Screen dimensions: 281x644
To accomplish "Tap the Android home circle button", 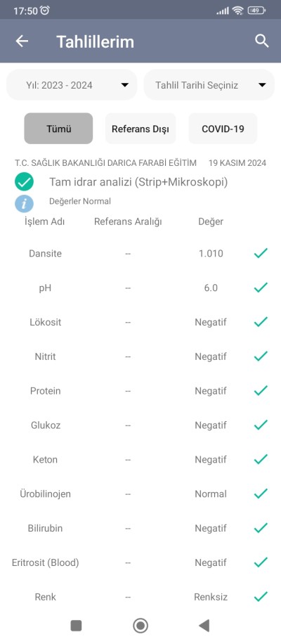I will click(140, 626).
